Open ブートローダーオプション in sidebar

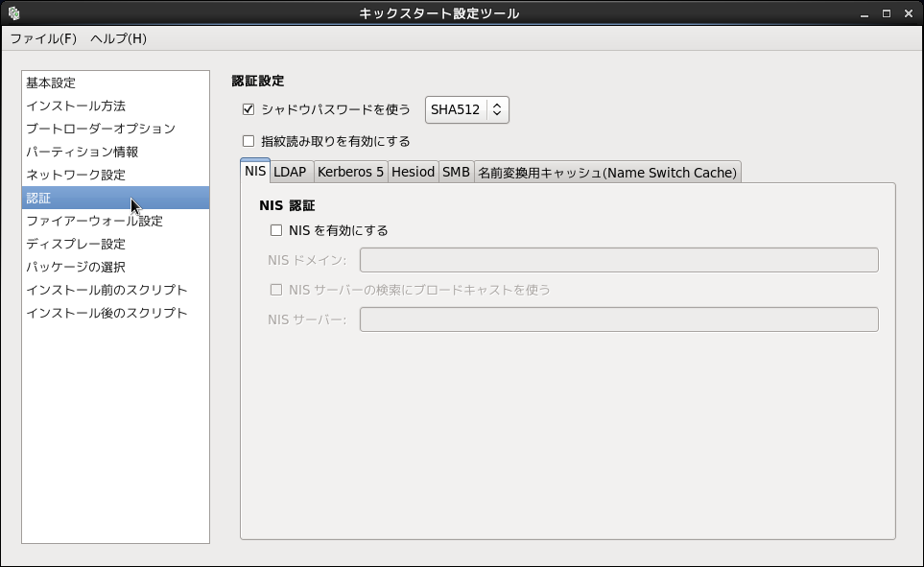point(101,129)
